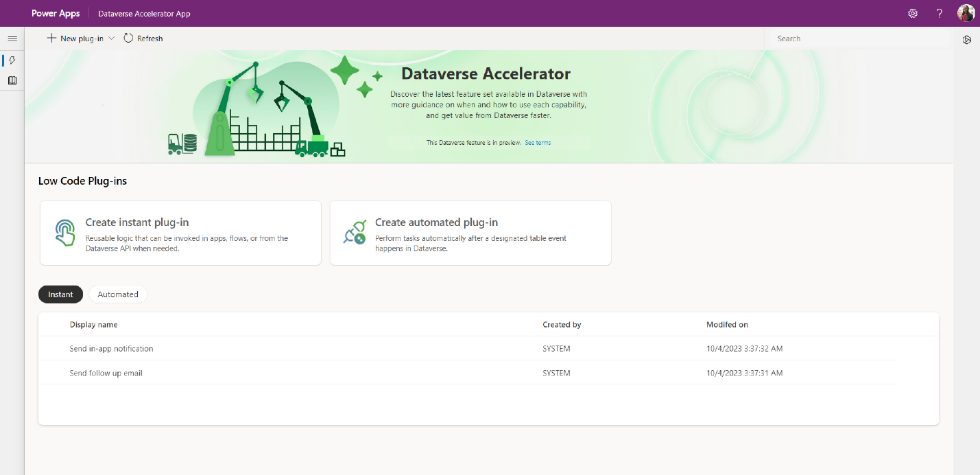Screen dimensions: 980x475
Task: Expand the New plug-in dropdown chevron
Action: coord(112,38)
